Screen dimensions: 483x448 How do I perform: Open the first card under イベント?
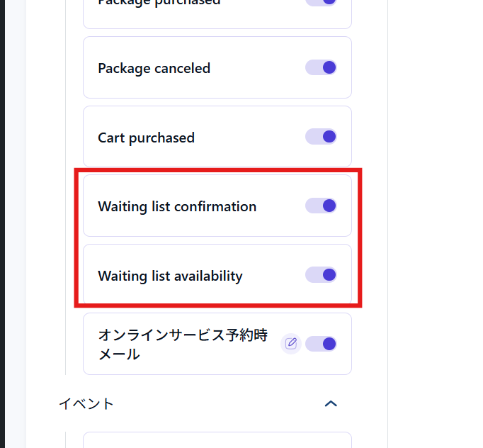pyautogui.click(x=217, y=440)
